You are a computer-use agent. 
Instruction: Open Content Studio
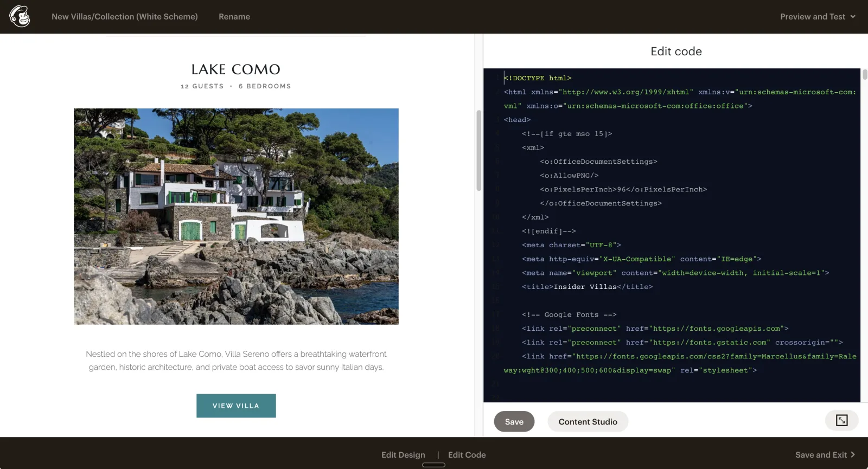588,422
